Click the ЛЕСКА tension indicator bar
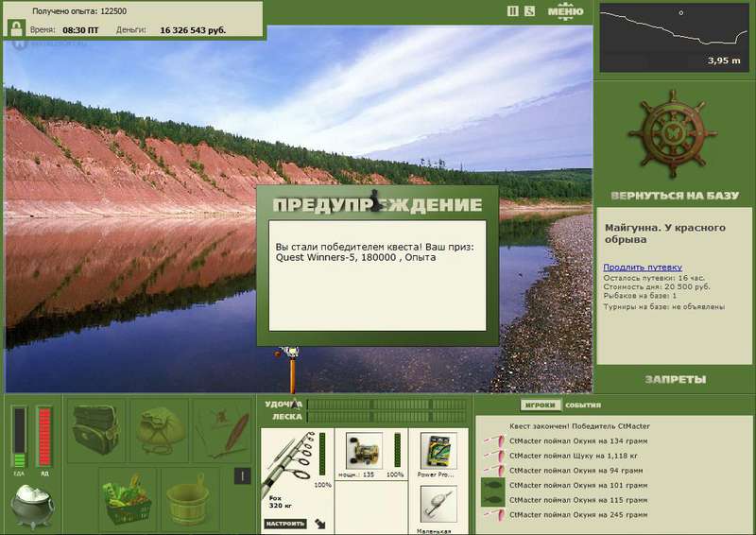 387,417
